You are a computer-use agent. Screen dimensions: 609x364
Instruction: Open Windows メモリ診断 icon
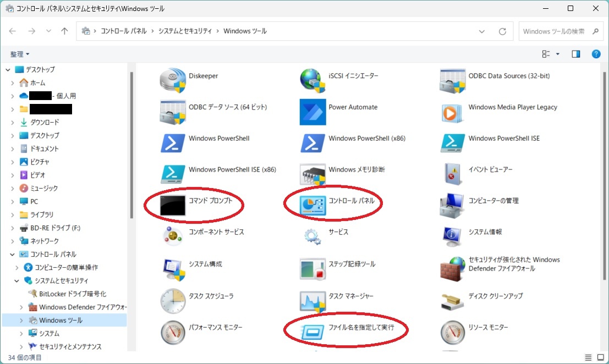point(312,174)
